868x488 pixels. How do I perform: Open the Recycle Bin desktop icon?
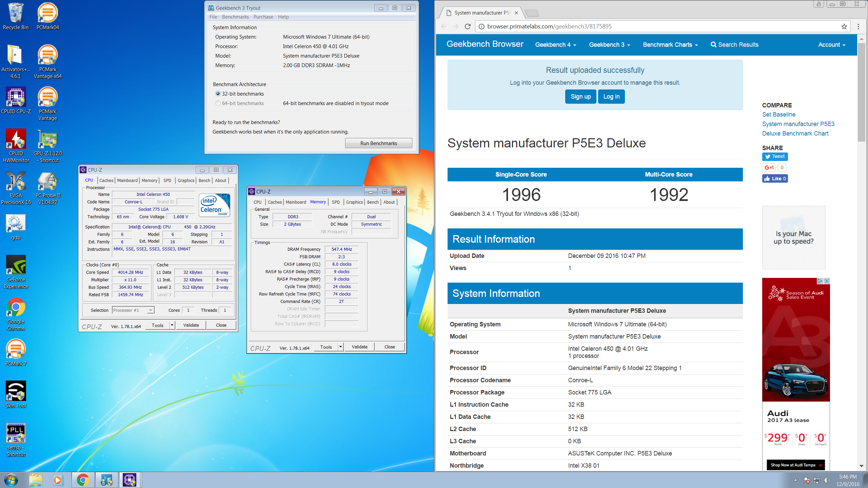tap(16, 16)
